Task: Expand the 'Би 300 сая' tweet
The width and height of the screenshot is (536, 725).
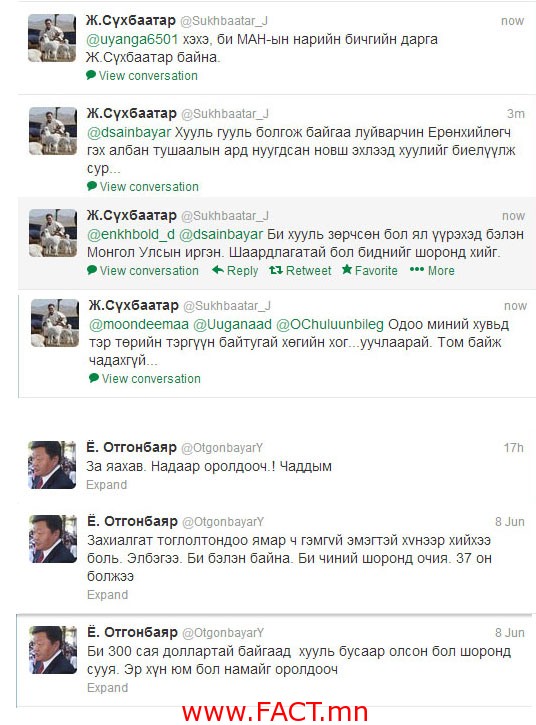Action: coord(107,688)
